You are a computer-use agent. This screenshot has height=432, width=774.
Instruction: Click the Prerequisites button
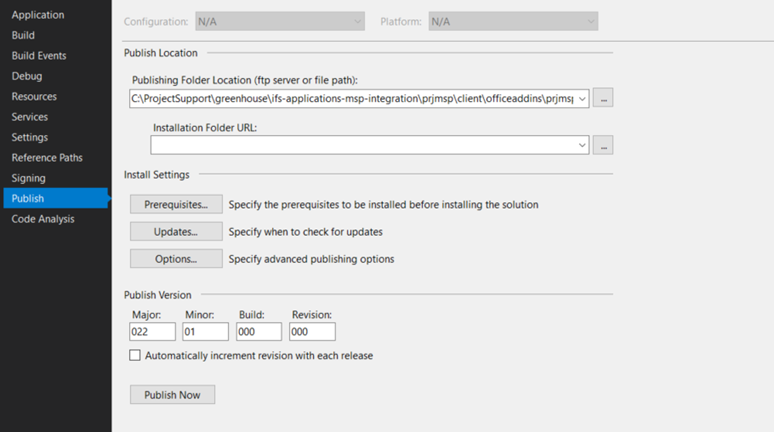click(x=176, y=205)
